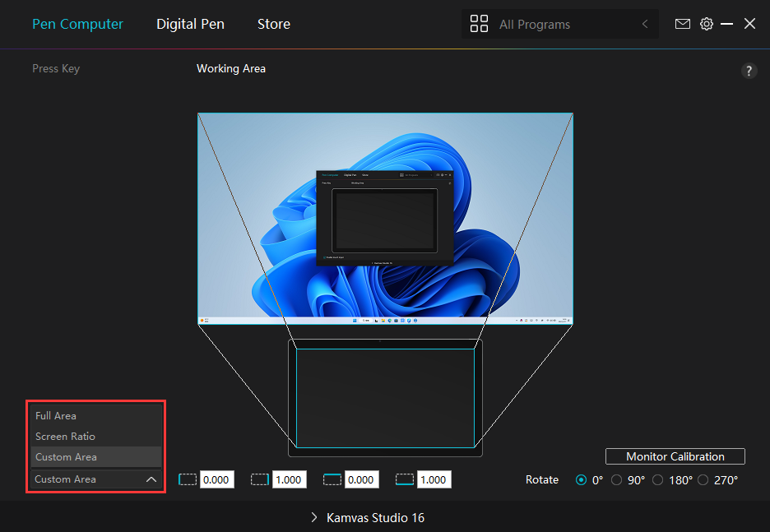Collapse the Custom Area dropdown
Screen dimensions: 770x532
point(151,479)
